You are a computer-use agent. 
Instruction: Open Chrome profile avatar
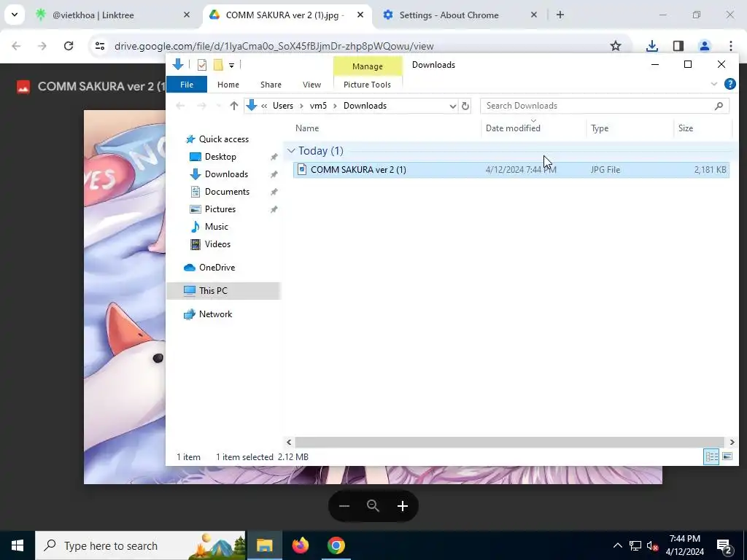[x=705, y=46]
